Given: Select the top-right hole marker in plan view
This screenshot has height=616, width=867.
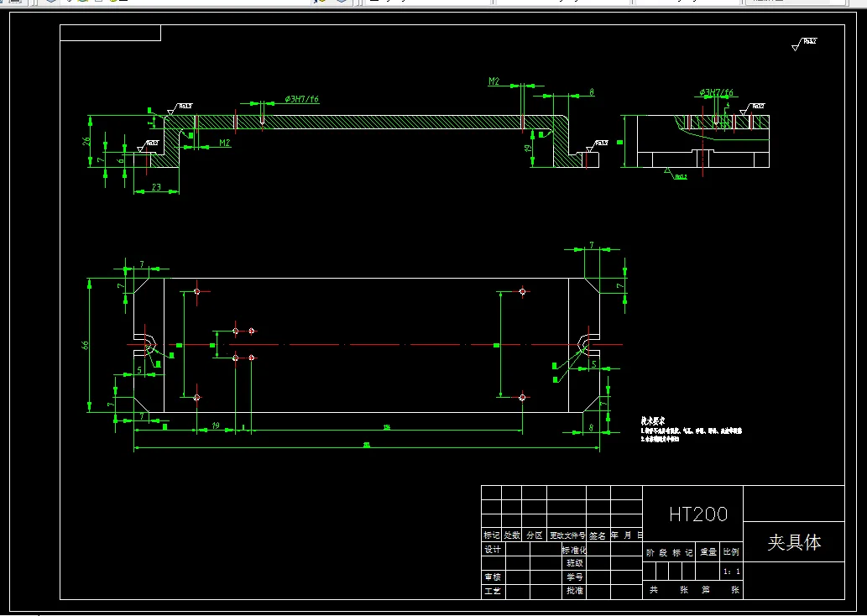Looking at the screenshot, I should click(x=523, y=291).
